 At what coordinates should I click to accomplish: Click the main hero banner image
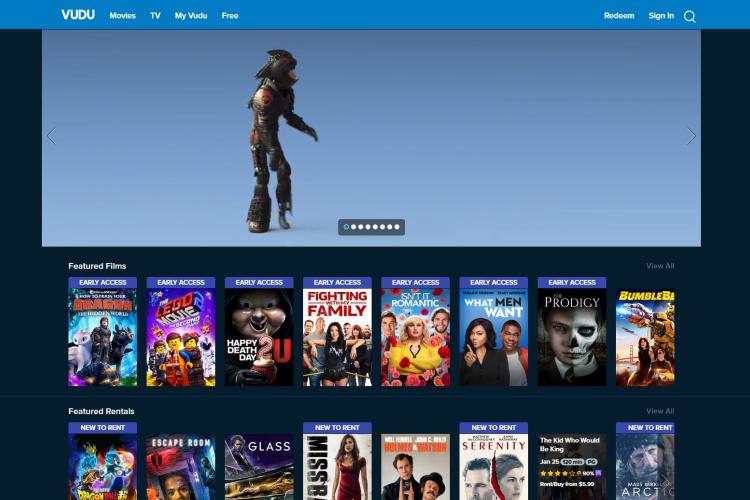[371, 138]
